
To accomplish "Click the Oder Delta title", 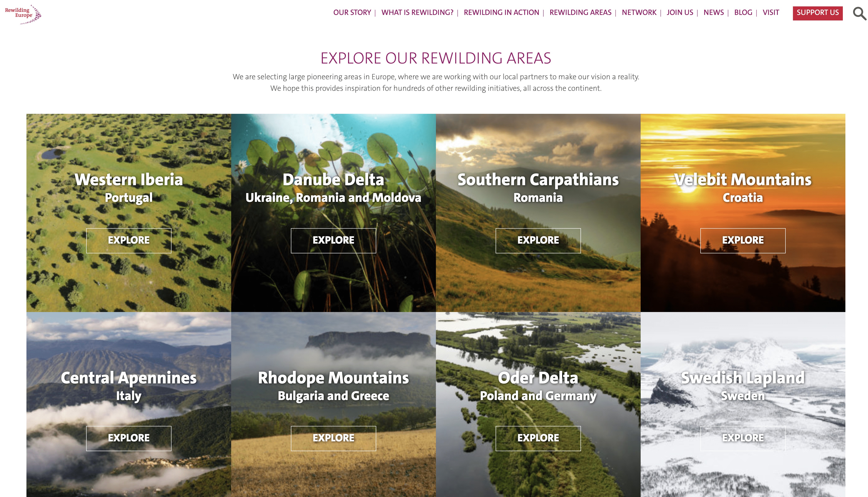I will 538,378.
